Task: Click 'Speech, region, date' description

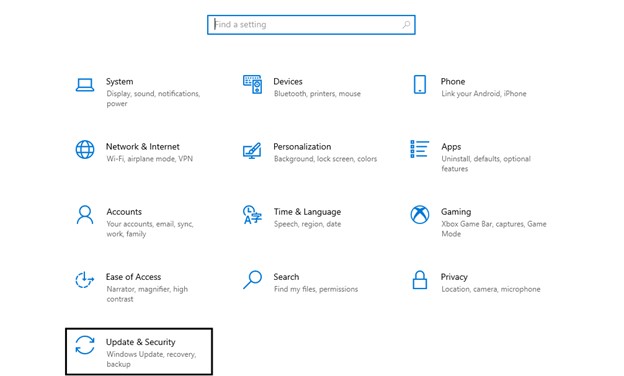Action: (307, 224)
